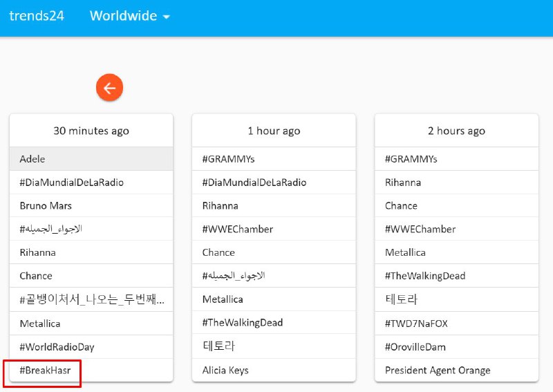The height and width of the screenshot is (392, 553).
Task: Open Rihanna in 2 hours ago column
Action: 403,183
